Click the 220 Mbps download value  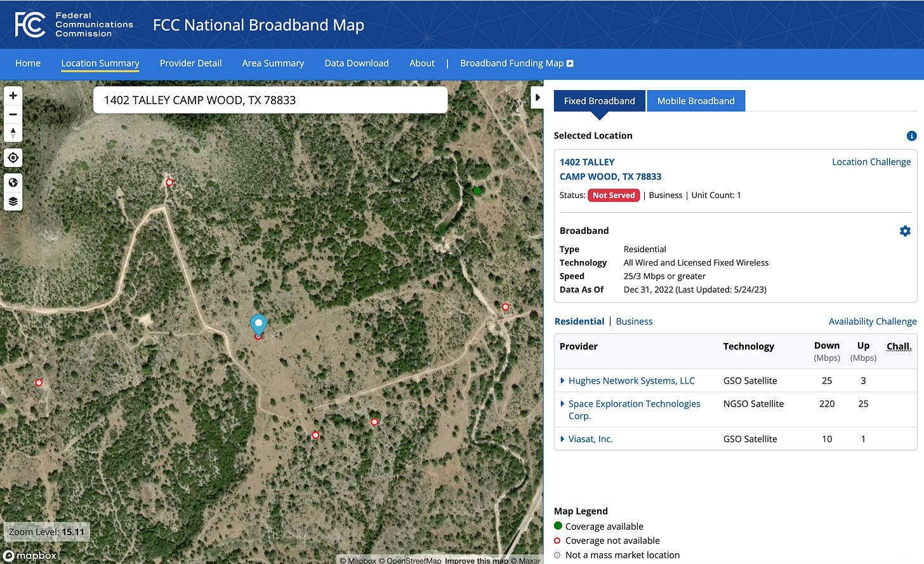(x=827, y=404)
